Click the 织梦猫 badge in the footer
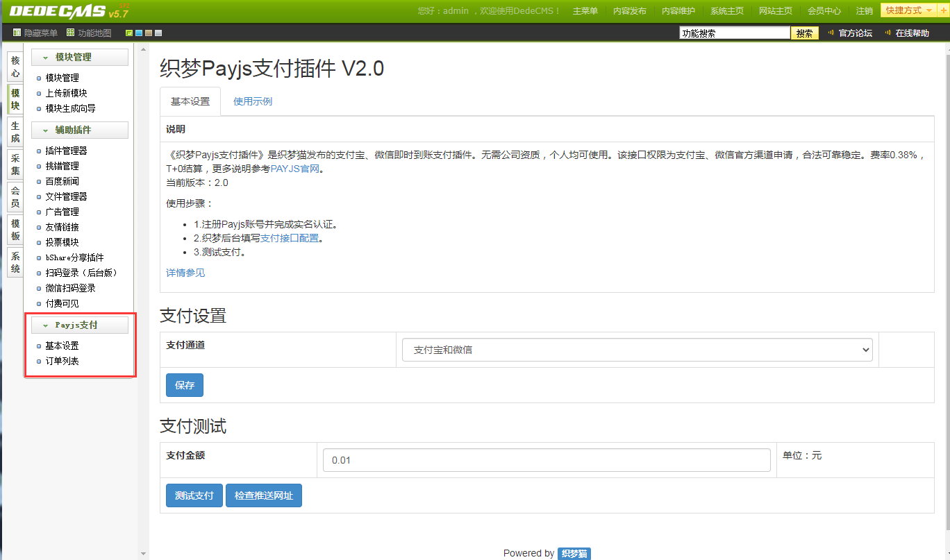 pos(574,553)
